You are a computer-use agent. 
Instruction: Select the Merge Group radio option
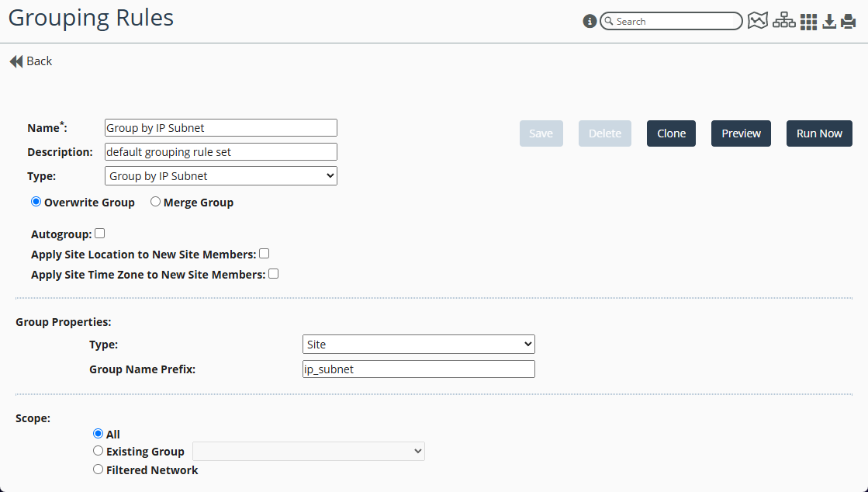(155, 202)
